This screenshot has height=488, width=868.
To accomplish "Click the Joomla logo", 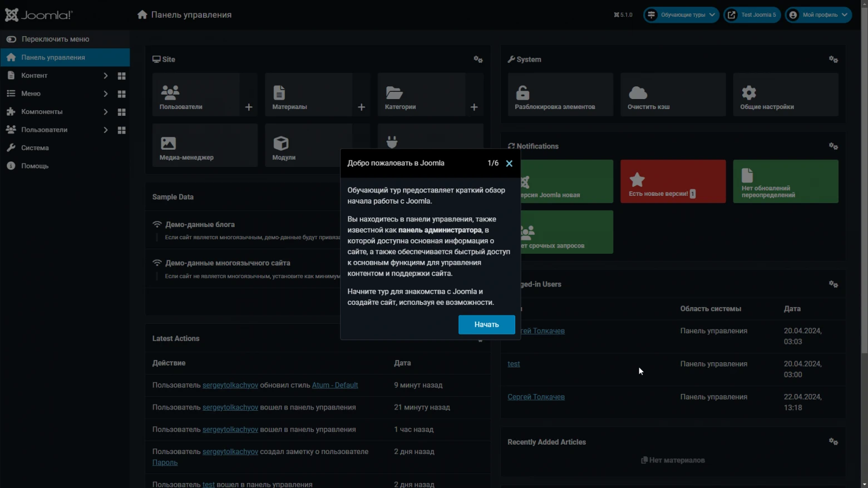I will pos(38,15).
